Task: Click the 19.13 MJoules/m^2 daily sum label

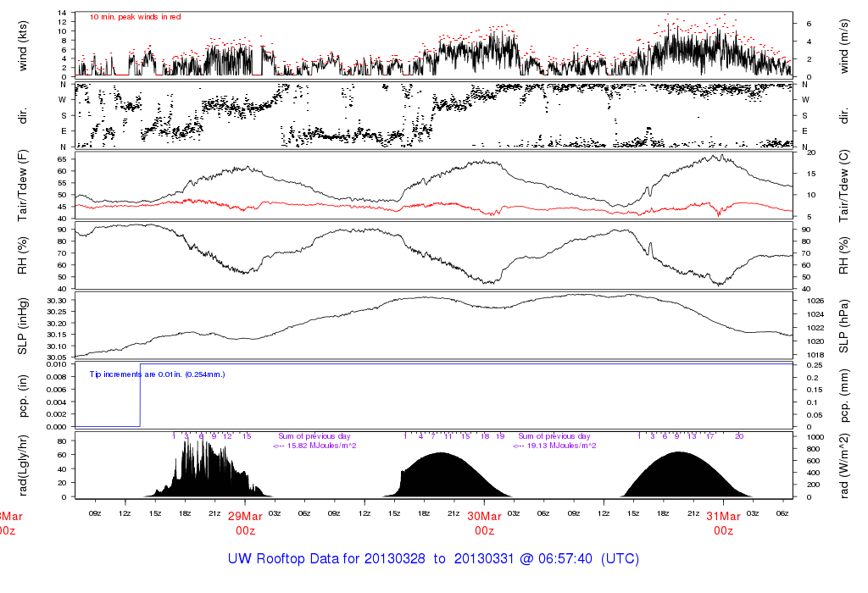Action: pyautogui.click(x=554, y=446)
